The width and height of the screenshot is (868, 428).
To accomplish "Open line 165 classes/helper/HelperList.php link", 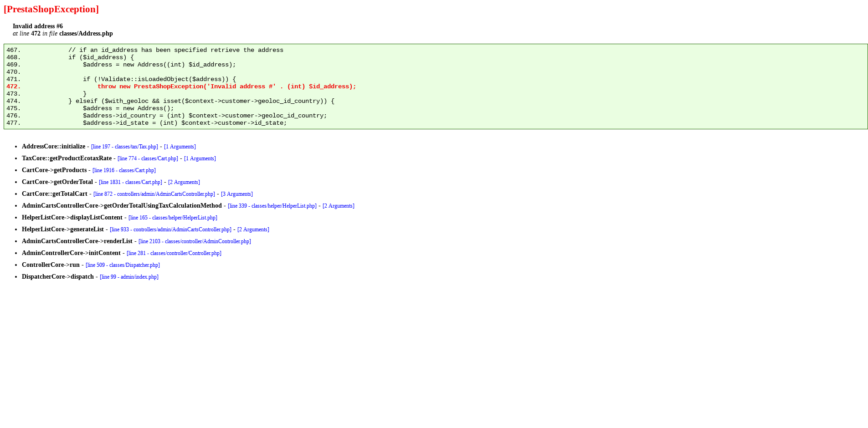I will tap(173, 218).
